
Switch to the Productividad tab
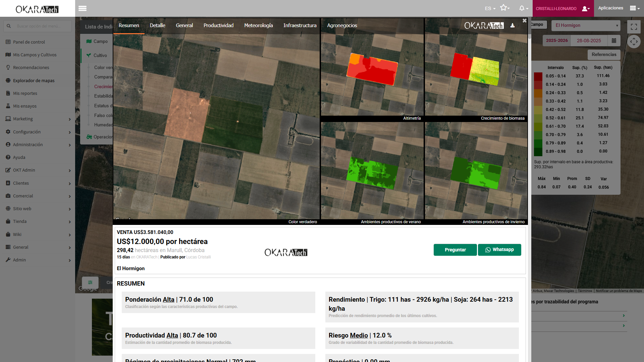[218, 25]
